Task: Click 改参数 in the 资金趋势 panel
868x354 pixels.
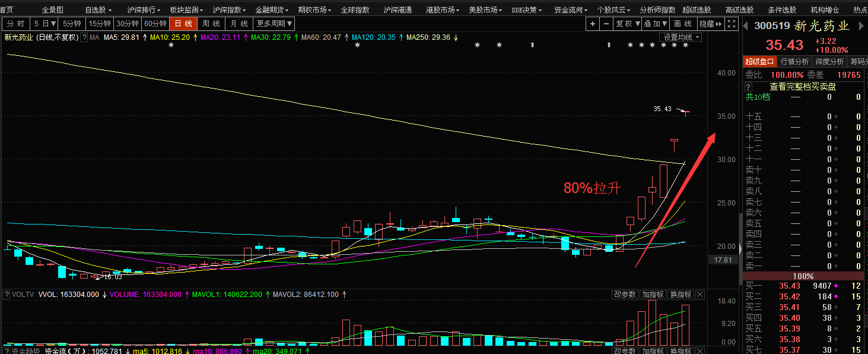Action: tap(624, 351)
